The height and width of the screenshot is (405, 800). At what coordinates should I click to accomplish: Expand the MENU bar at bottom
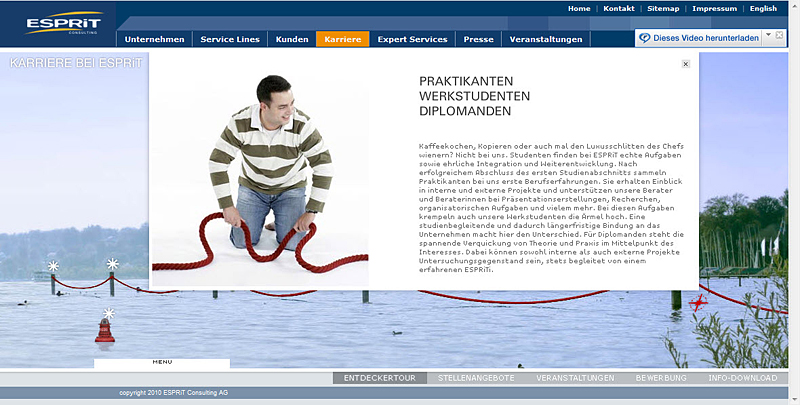tap(162, 362)
